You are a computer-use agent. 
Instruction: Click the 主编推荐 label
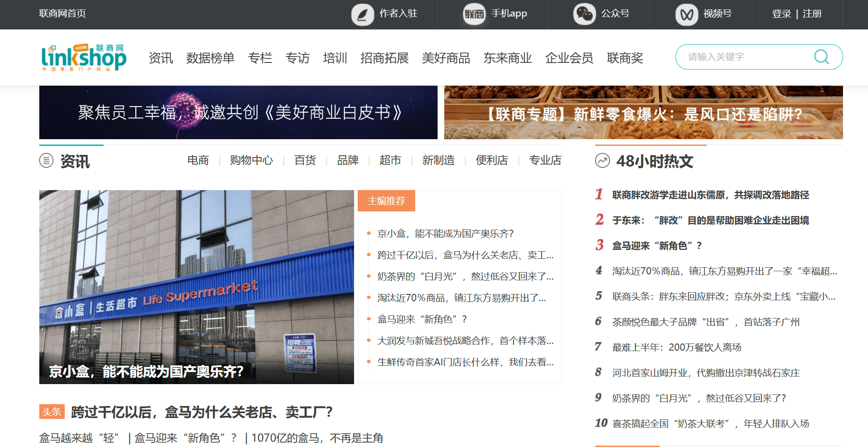click(x=387, y=201)
